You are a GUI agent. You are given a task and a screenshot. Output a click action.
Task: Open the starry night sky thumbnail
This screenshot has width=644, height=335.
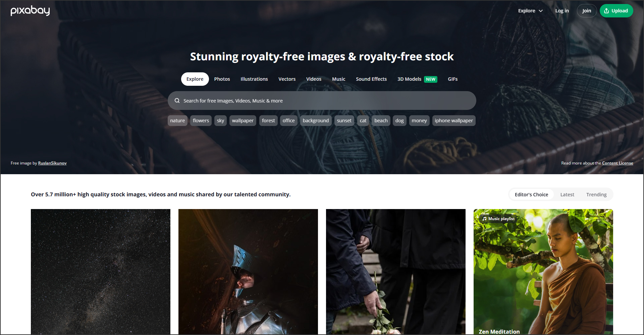[101, 272]
